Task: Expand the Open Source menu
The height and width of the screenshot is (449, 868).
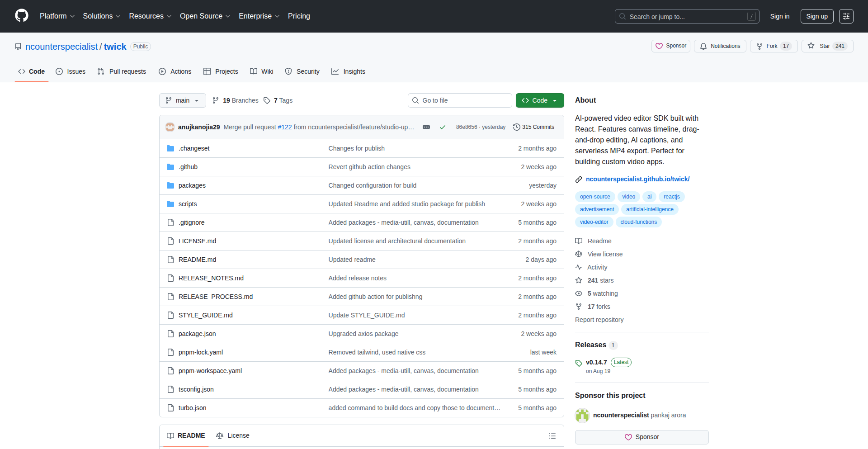Action: (x=205, y=16)
